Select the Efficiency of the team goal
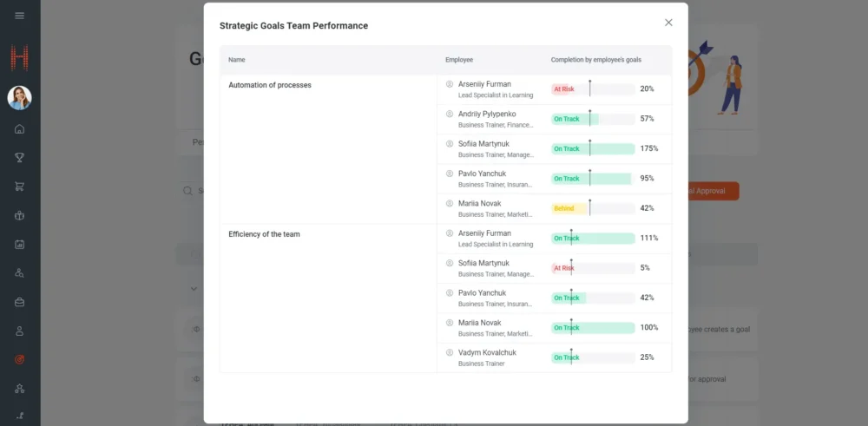 (264, 234)
